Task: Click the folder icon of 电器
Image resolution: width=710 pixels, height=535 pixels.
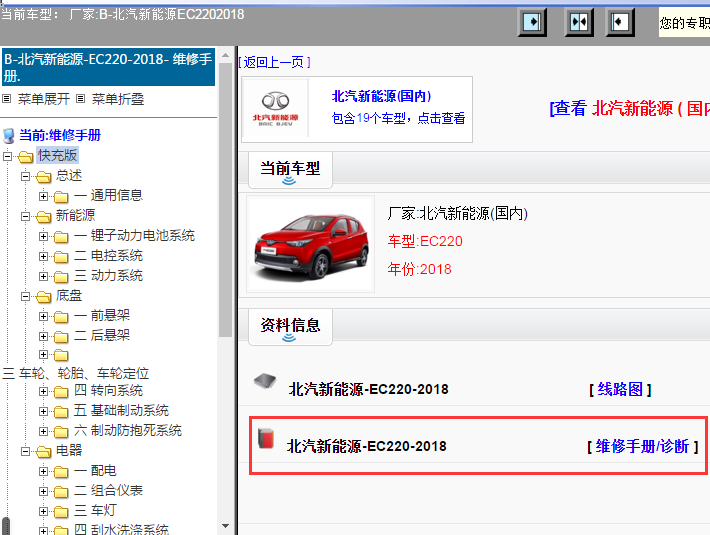Action: (44, 451)
